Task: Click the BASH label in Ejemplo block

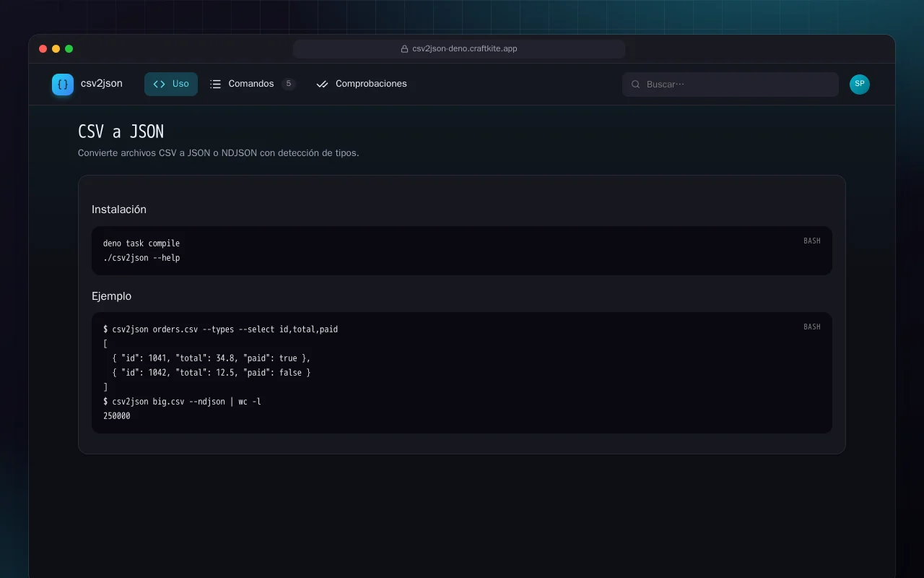Action: point(812,327)
